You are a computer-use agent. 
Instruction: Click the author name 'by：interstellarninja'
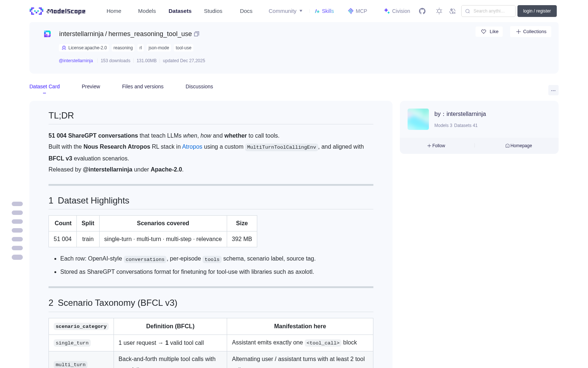pyautogui.click(x=460, y=114)
